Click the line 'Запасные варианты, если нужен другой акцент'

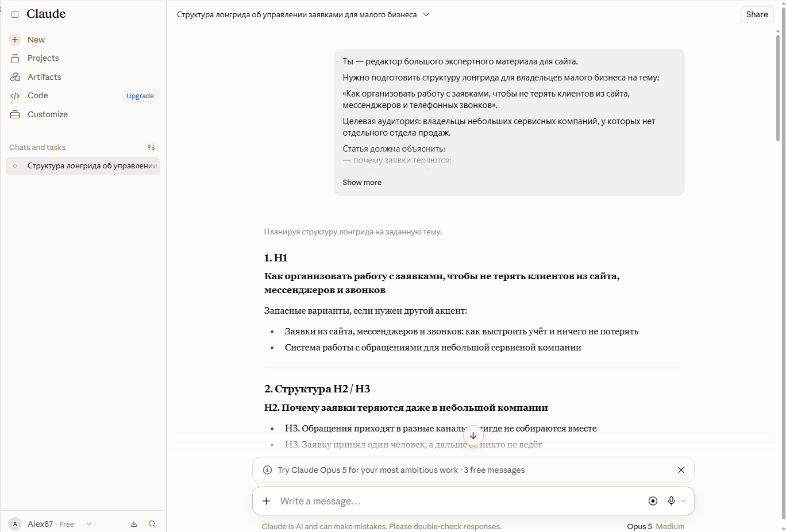[365, 311]
